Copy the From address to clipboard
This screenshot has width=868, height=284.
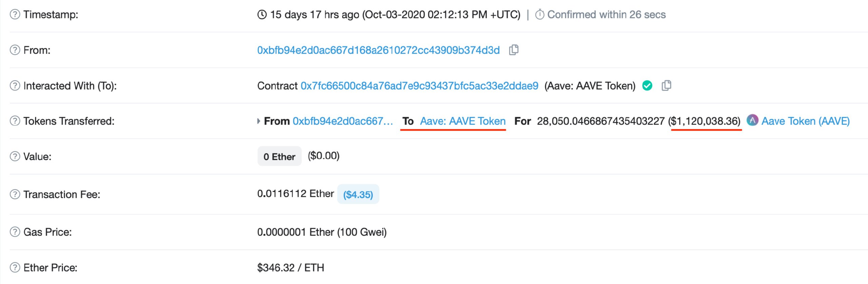pos(514,50)
